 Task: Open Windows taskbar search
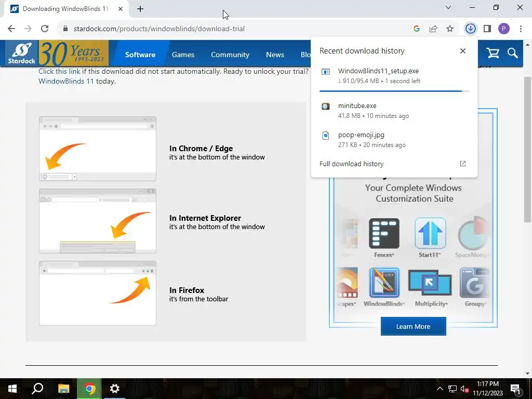click(37, 389)
